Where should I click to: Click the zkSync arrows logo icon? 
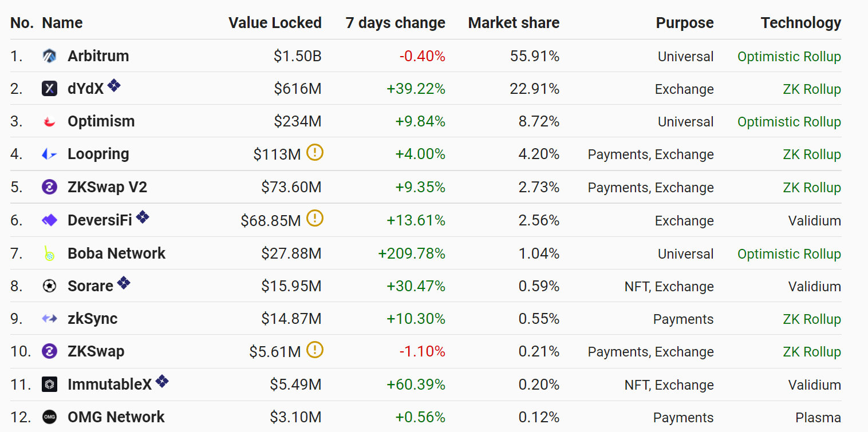pos(50,319)
